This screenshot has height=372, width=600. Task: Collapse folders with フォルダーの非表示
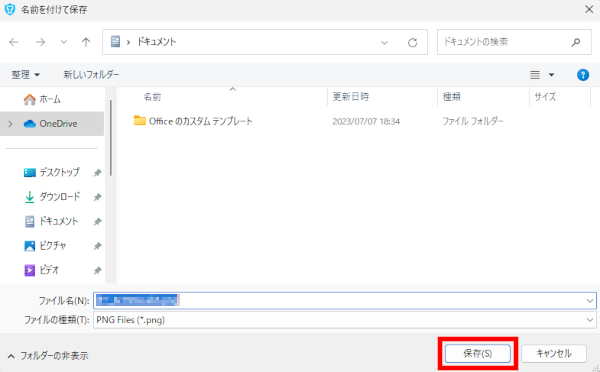48,356
